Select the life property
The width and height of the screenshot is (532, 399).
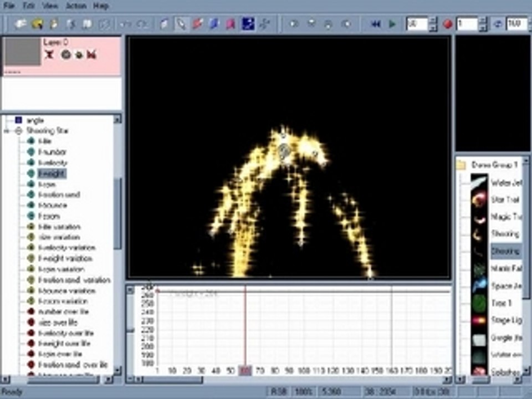45,141
